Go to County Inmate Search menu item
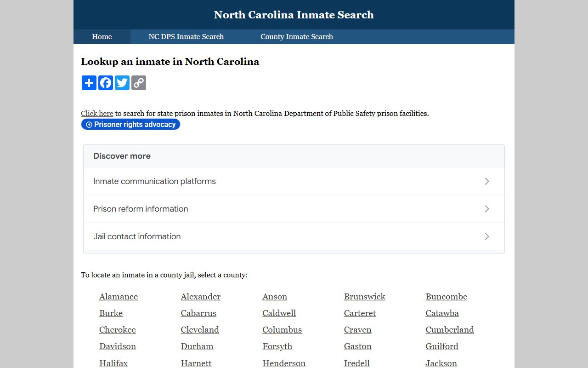This screenshot has height=368, width=588. (297, 37)
